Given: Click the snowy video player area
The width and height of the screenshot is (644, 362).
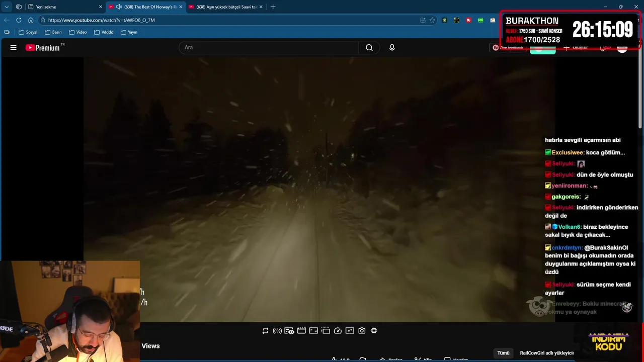Looking at the screenshot, I should [319, 189].
